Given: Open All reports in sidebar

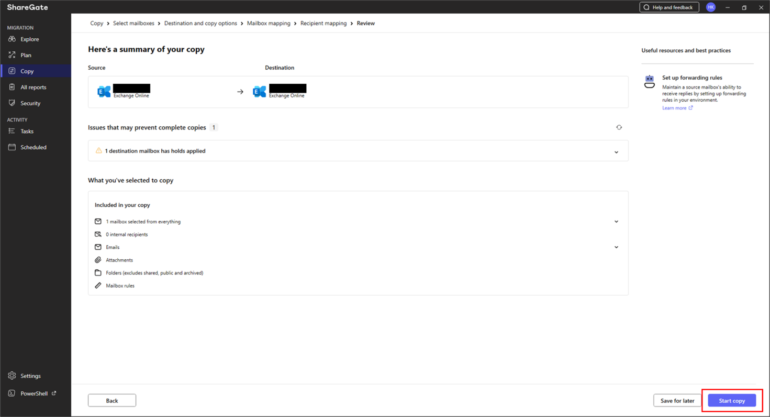Looking at the screenshot, I should (x=33, y=87).
